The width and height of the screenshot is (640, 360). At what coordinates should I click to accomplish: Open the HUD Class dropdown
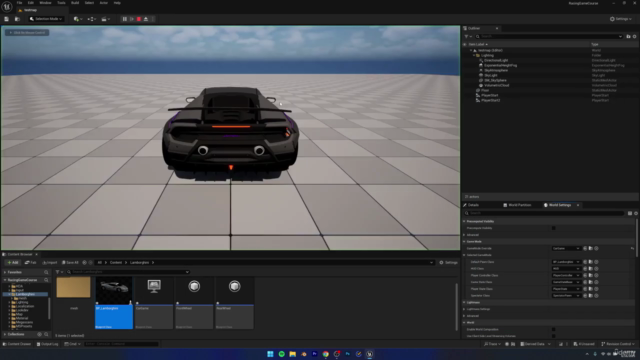coord(566,269)
